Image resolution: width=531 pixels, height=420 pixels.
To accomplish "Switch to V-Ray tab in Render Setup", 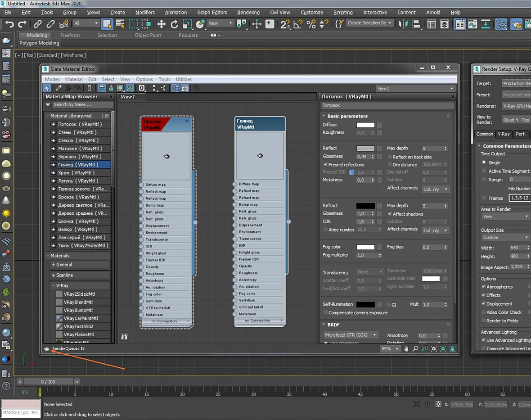I will (504, 134).
